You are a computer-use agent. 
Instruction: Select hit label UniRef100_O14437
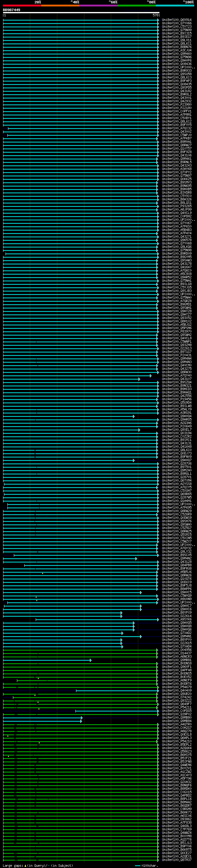coord(177,653)
